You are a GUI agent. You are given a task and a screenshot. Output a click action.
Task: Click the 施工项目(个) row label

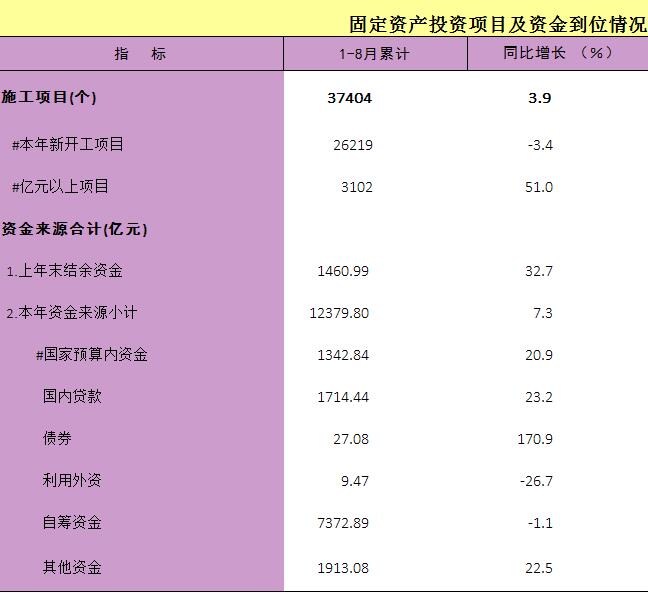[49, 98]
